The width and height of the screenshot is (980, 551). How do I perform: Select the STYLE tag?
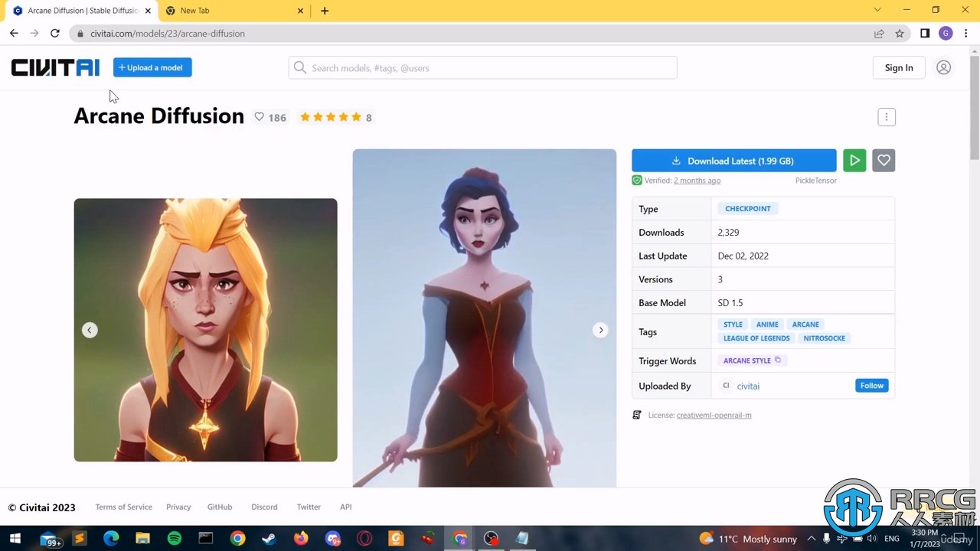733,324
